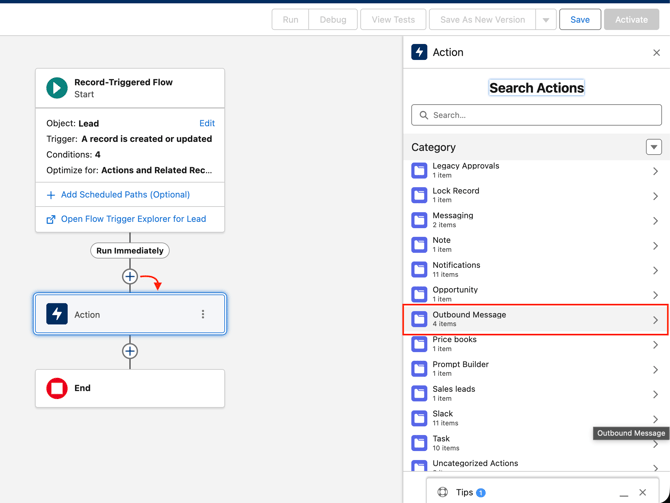The width and height of the screenshot is (670, 503).
Task: Click the Outbound Message folder icon
Action: (x=419, y=319)
